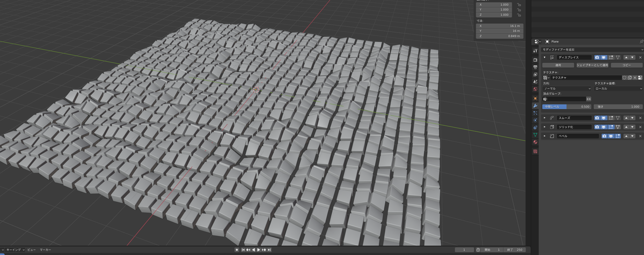The image size is (644, 255).
Task: Select the Modifiers wrench tab
Action: point(535,106)
